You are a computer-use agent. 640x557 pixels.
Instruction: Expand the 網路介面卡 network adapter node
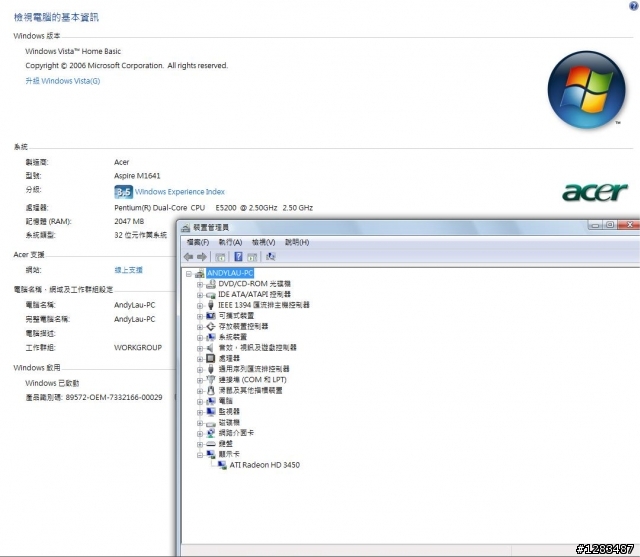coord(200,434)
